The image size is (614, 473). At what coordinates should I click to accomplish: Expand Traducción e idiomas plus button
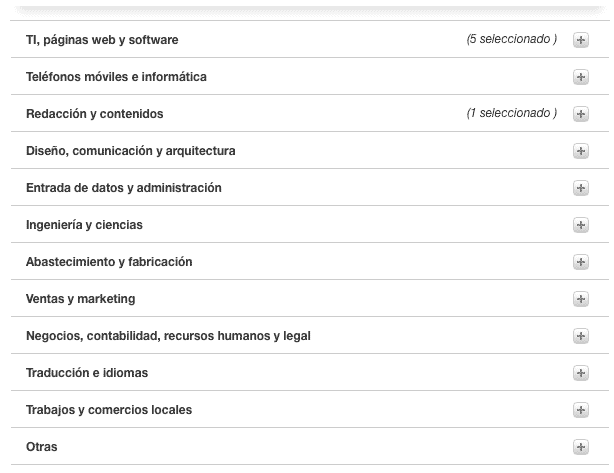(x=581, y=373)
